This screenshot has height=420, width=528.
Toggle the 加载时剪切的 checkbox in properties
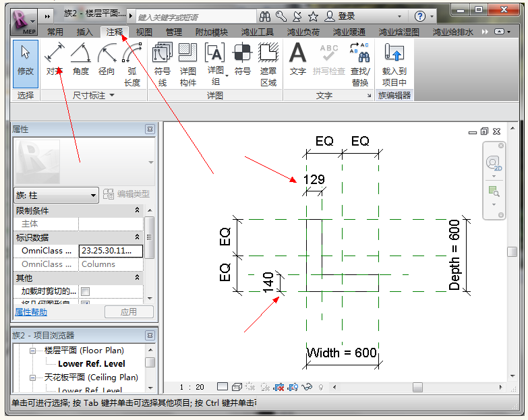[x=86, y=291]
